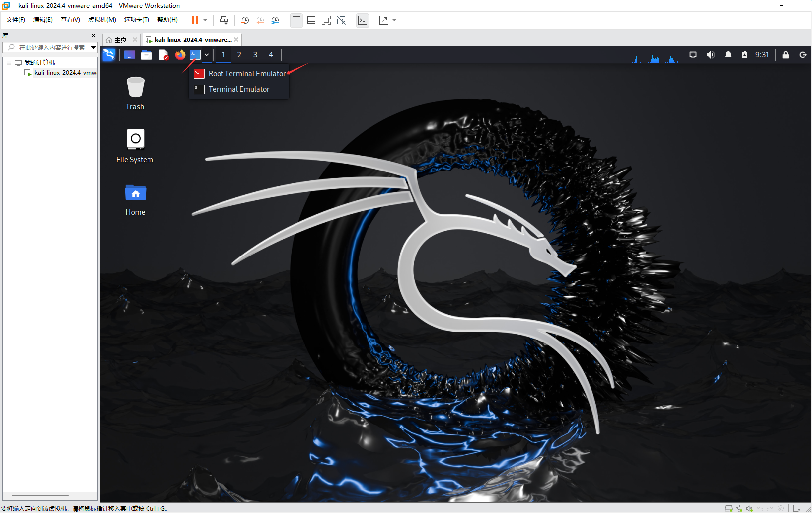
Task: Pause the virtual machine with the orange pause button
Action: tap(194, 20)
